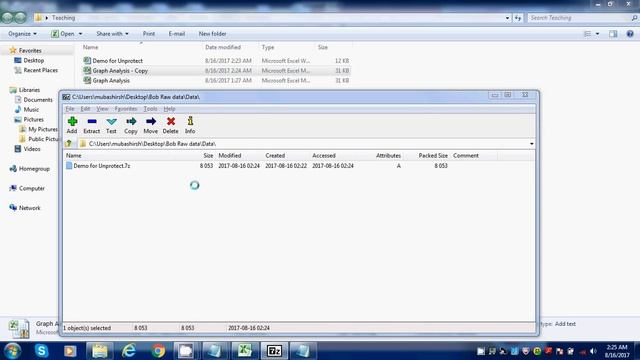Viewport: 640px width, 360px height.
Task: Open Google Chrome from taskbar
Action: (x=158, y=351)
